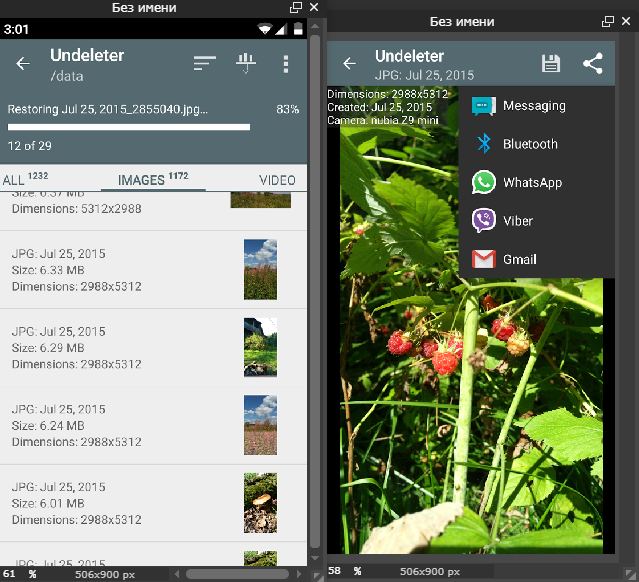Share via Bluetooth menu entry

[537, 144]
